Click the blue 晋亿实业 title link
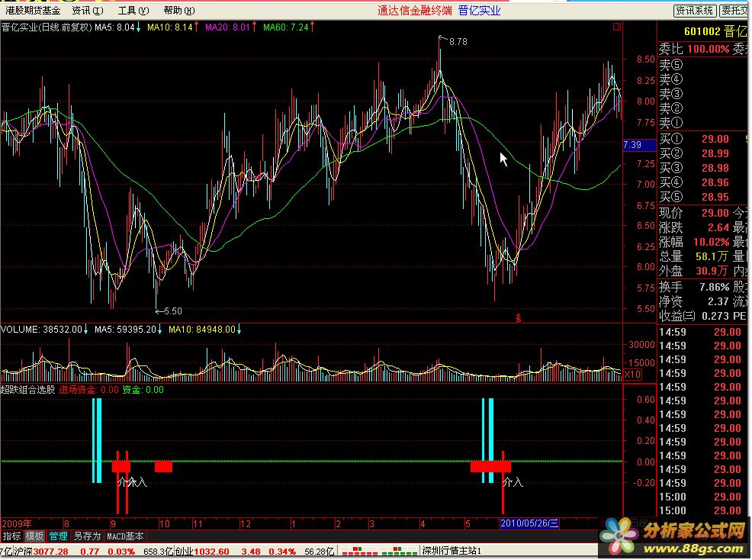 pyautogui.click(x=479, y=11)
